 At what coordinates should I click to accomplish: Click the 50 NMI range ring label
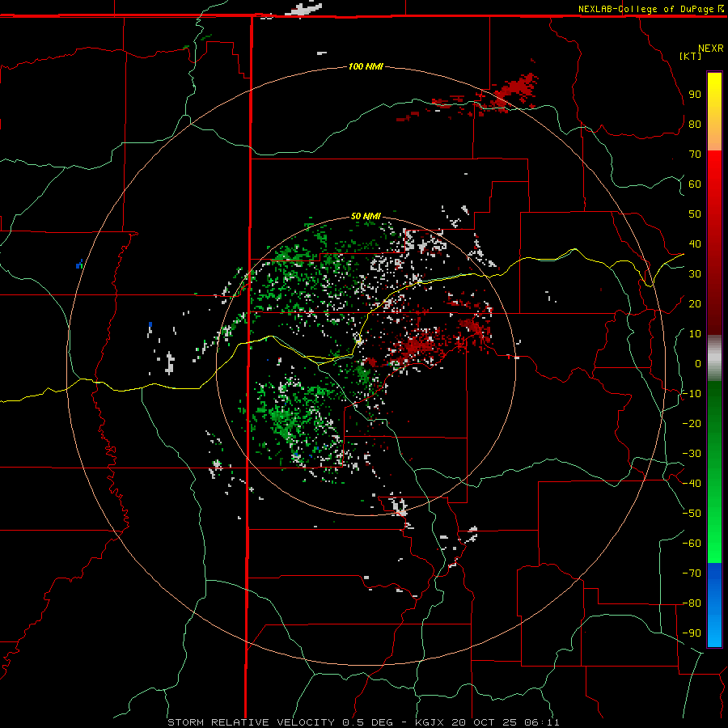point(366,216)
